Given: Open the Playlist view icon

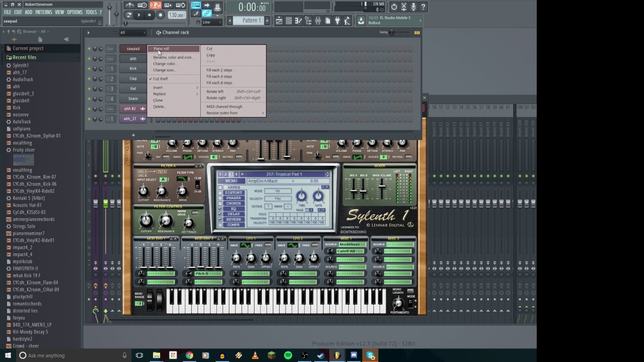Looking at the screenshot, I should [x=278, y=21].
